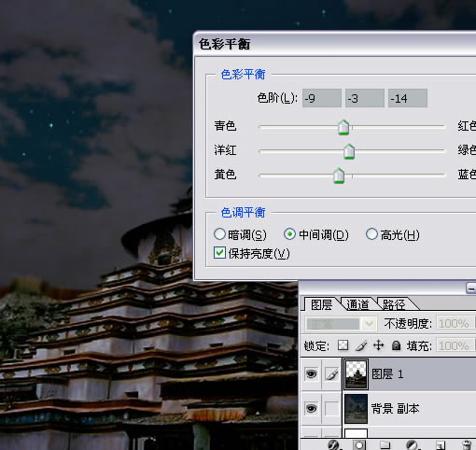Select the 背景 副本 layer thumbnail
Screen dimensions: 476x450
pyautogui.click(x=356, y=409)
